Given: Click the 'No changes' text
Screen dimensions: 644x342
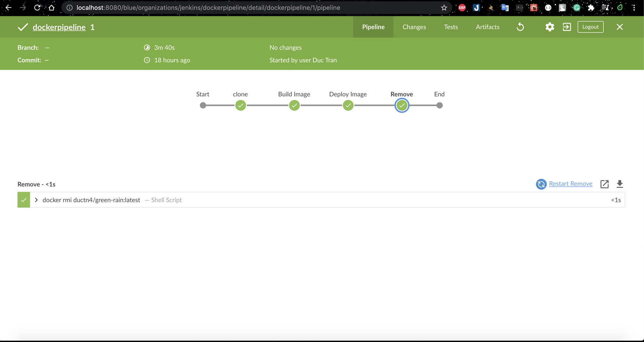Looking at the screenshot, I should pyautogui.click(x=285, y=48).
